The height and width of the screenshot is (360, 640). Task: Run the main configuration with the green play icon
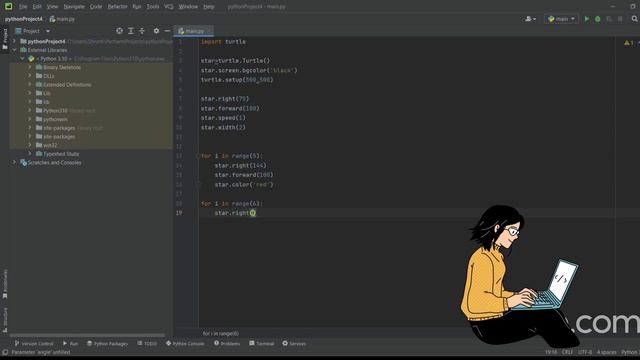coord(587,19)
